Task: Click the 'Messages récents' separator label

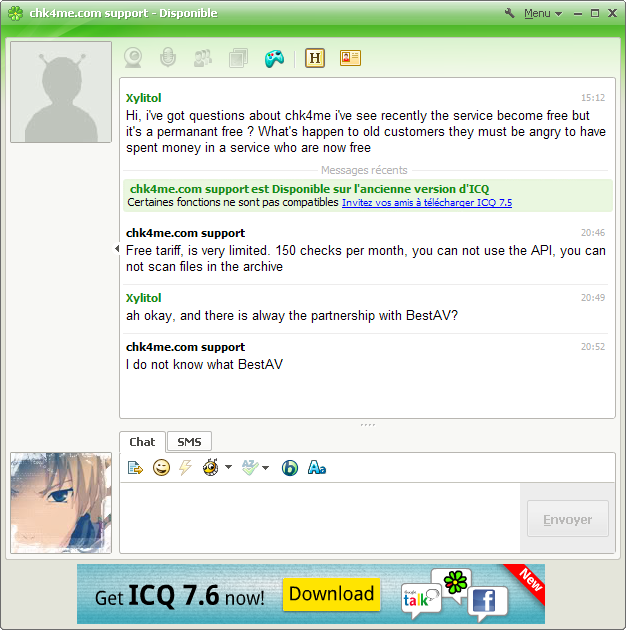Action: click(x=364, y=170)
